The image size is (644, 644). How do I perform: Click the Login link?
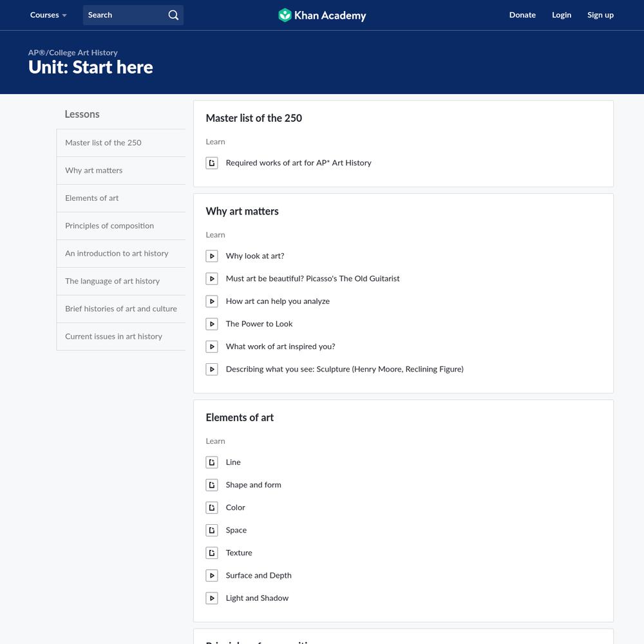tap(562, 15)
